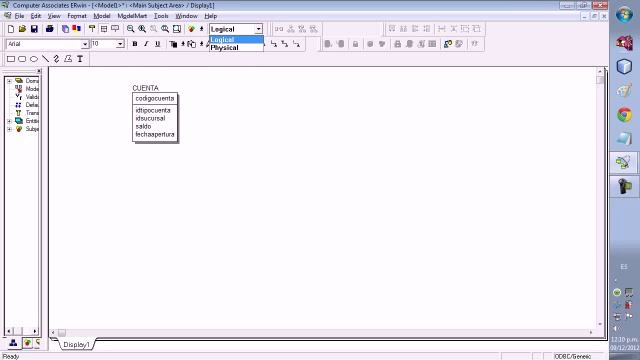This screenshot has height=360, width=640.
Task: Select the Default Values tree item
Action: [x=27, y=105]
